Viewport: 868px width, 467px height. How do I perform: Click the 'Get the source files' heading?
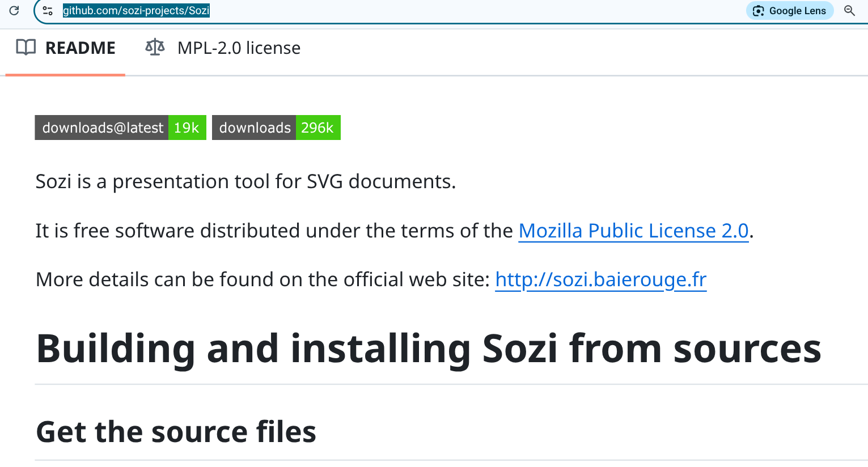[x=176, y=432]
